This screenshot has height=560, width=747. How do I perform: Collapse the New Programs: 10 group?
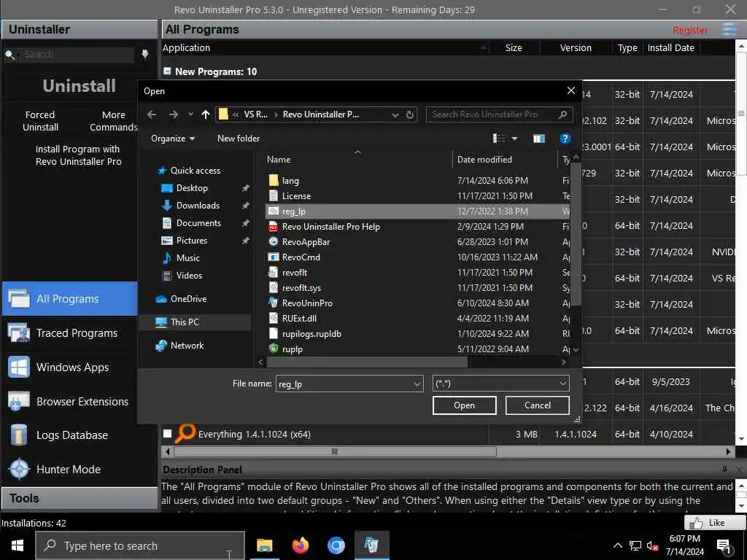click(x=167, y=71)
